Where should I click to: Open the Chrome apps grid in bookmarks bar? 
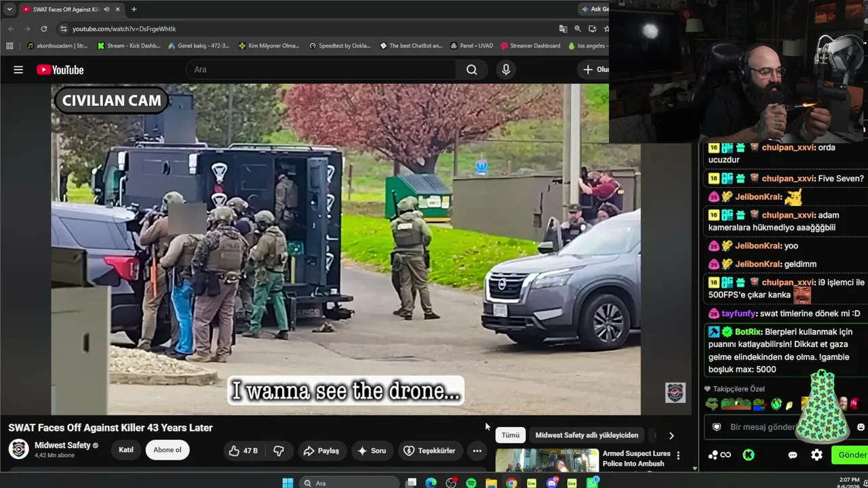9,46
